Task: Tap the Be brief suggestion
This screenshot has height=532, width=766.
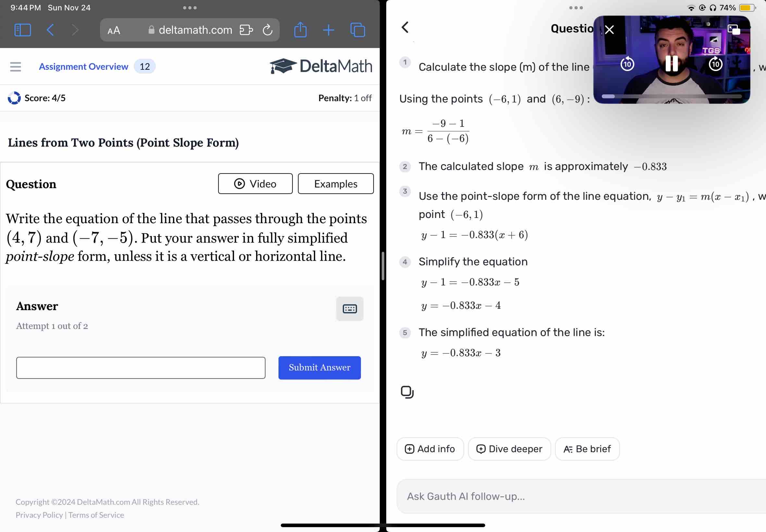Action: (x=587, y=449)
